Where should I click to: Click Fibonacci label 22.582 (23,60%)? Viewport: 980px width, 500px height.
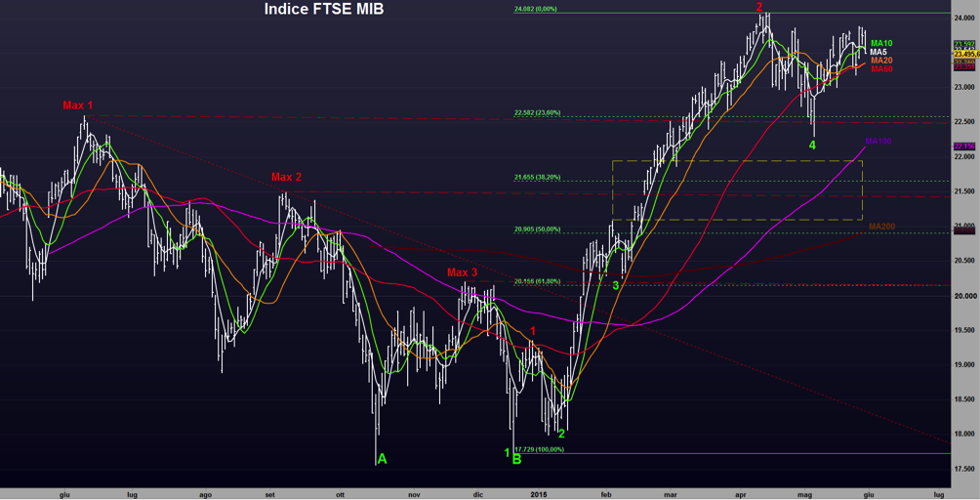(x=538, y=112)
